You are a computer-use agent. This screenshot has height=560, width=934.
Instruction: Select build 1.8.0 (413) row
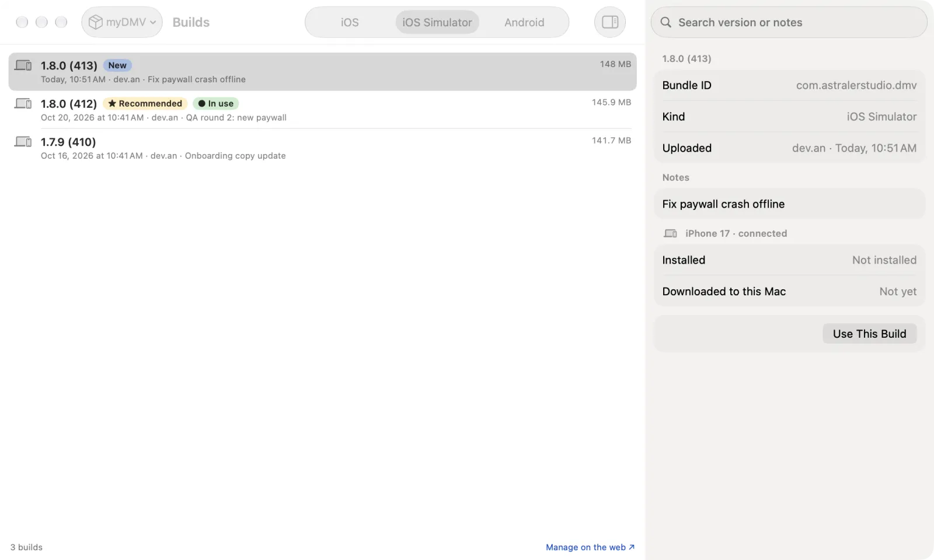click(322, 72)
